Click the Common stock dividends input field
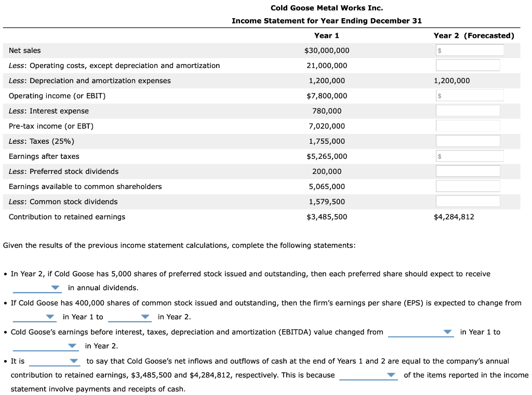The height and width of the screenshot is (395, 532). [468, 201]
